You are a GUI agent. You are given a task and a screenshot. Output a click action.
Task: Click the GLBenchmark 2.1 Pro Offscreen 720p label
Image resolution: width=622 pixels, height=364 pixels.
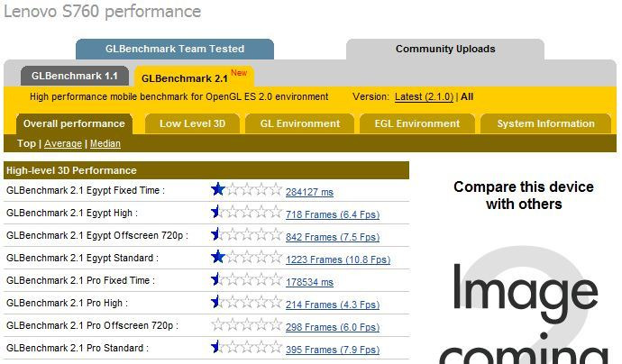(93, 326)
